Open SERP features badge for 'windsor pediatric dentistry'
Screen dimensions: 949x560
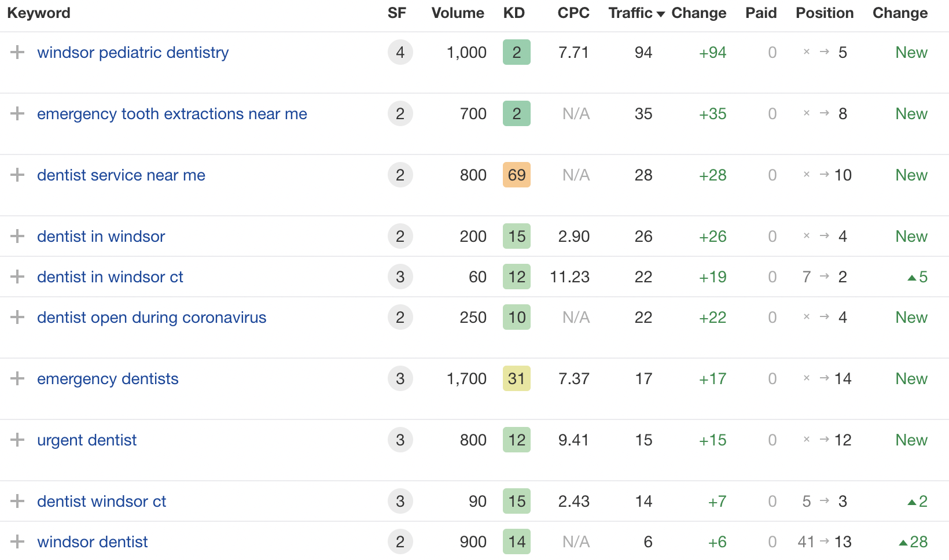400,52
